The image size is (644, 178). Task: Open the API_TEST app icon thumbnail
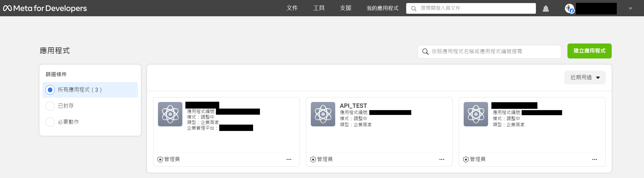click(323, 114)
